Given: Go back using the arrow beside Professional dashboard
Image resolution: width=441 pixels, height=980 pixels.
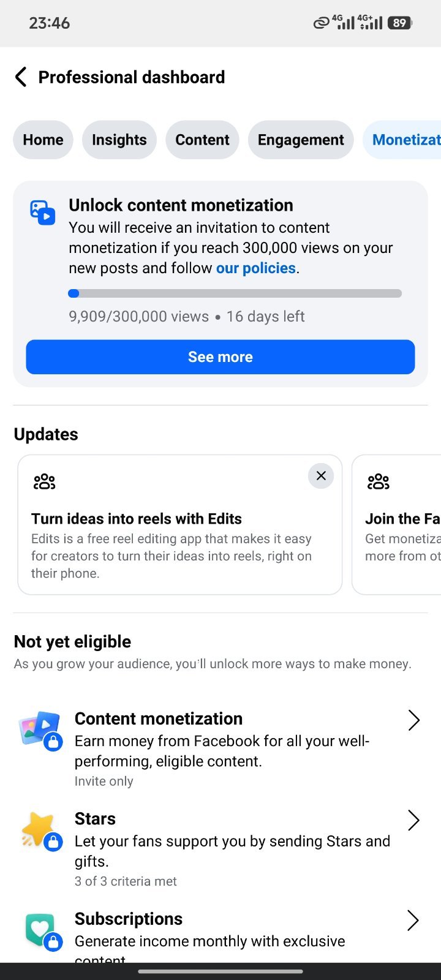Looking at the screenshot, I should click(x=21, y=77).
